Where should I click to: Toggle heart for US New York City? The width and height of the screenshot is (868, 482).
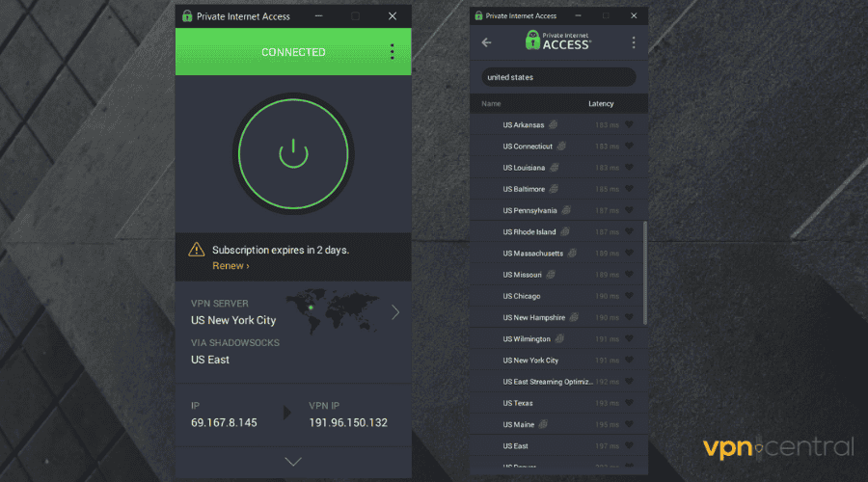pos(629,361)
